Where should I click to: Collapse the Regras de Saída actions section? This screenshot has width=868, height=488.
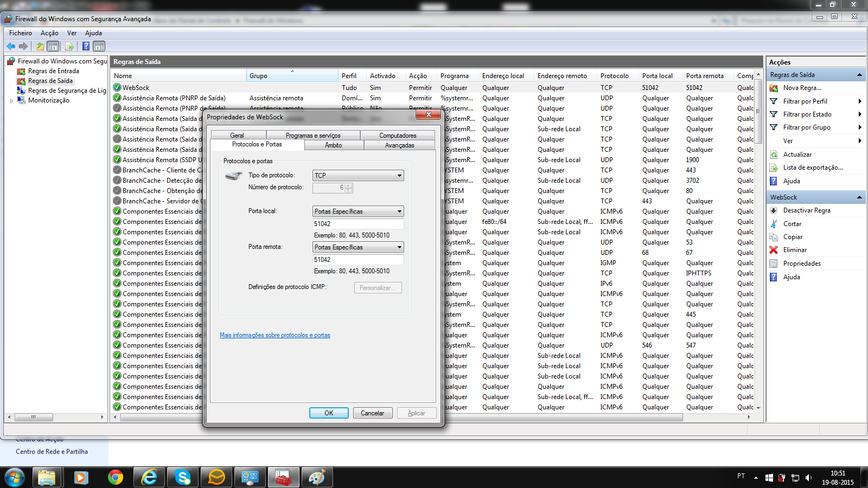coord(859,75)
